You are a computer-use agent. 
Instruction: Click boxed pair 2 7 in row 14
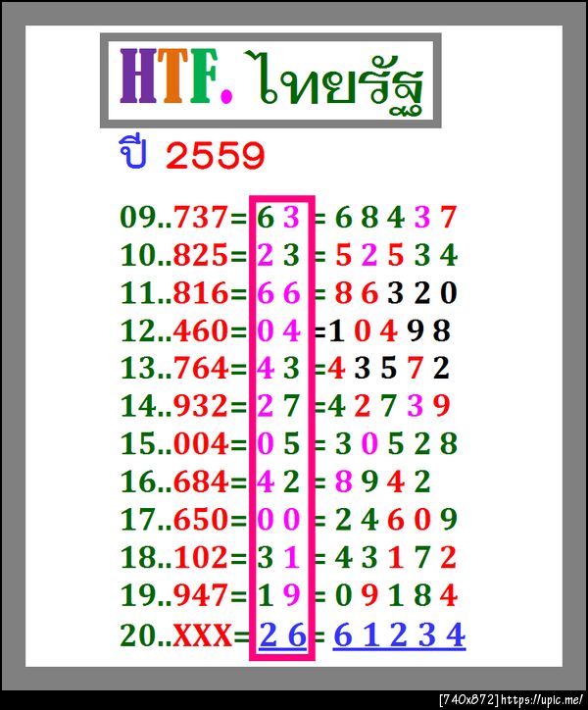pyautogui.click(x=279, y=405)
